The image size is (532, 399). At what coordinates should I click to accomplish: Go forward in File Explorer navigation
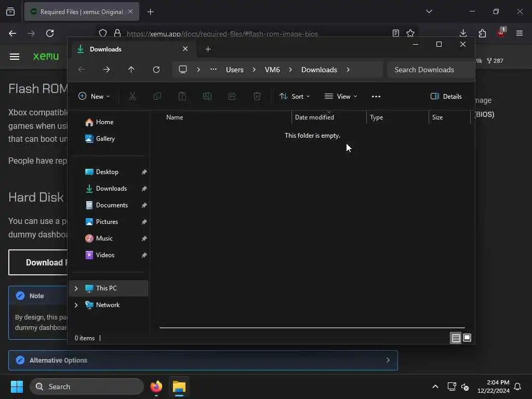coord(107,70)
